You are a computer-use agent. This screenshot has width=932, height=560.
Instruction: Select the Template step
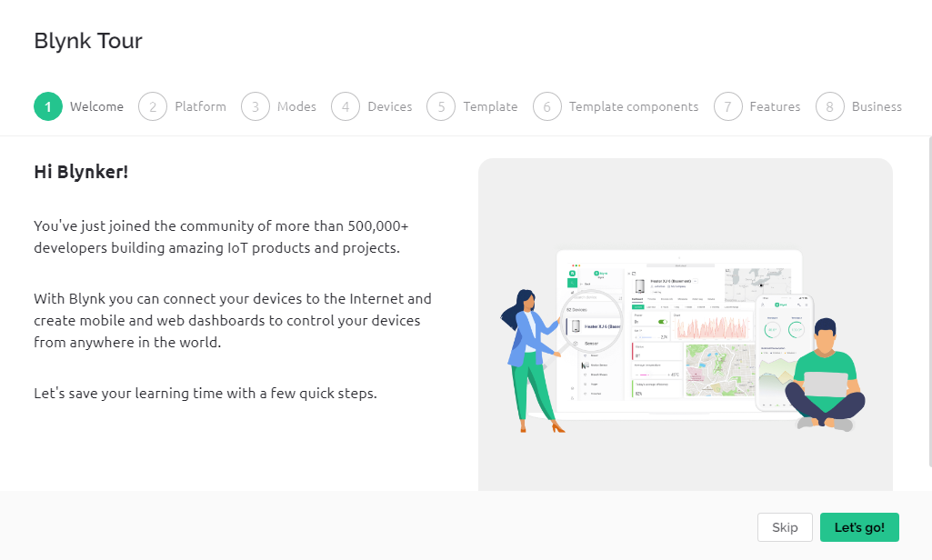pyautogui.click(x=490, y=106)
